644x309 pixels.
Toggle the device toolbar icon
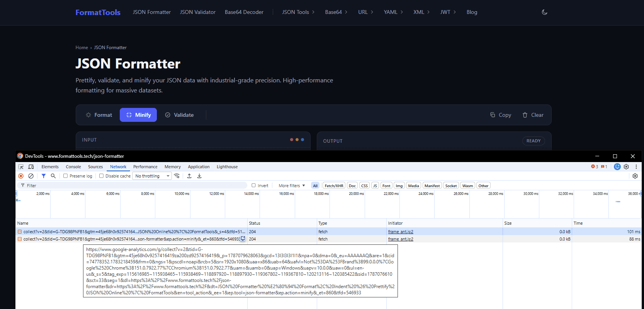(x=31, y=167)
